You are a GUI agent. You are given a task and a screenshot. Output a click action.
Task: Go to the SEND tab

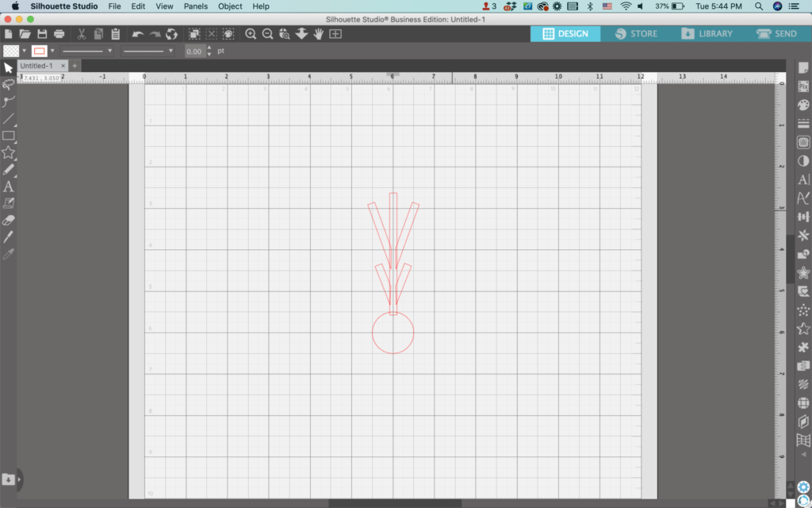click(x=777, y=33)
